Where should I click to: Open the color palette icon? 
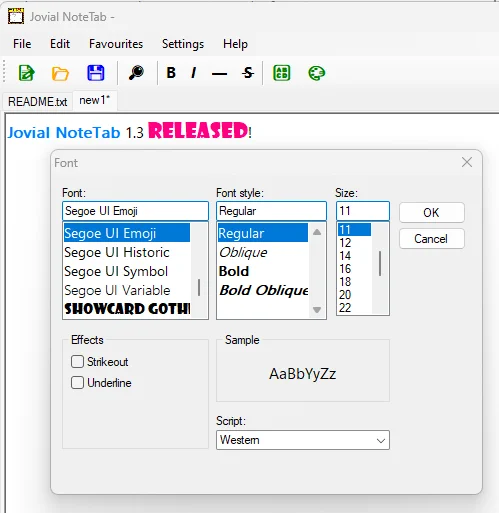point(316,73)
